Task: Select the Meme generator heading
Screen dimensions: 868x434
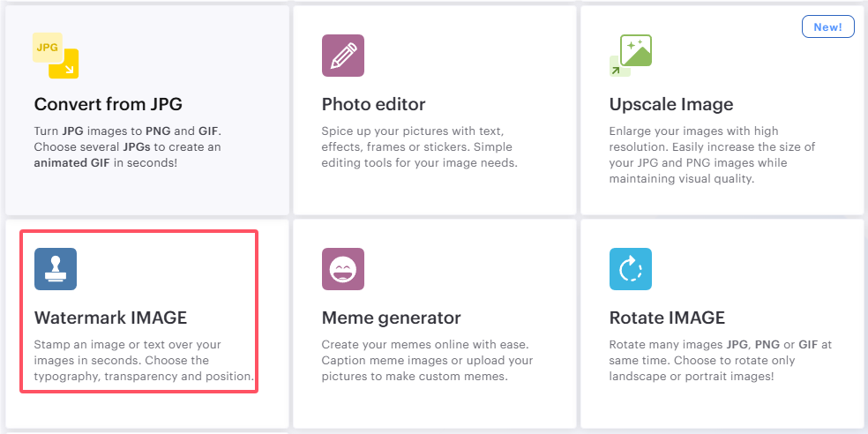Action: point(392,318)
